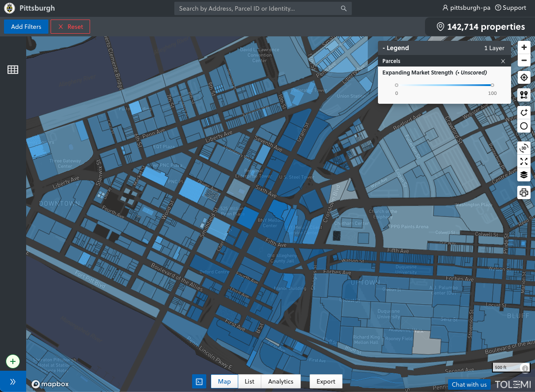The image size is (535, 392).
Task: Expand the left sidebar with double chevron
Action: pos(13,382)
